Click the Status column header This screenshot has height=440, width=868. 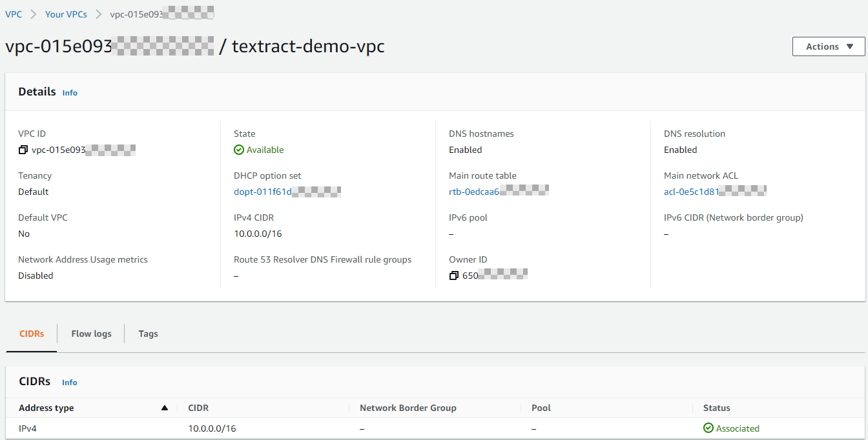point(716,407)
